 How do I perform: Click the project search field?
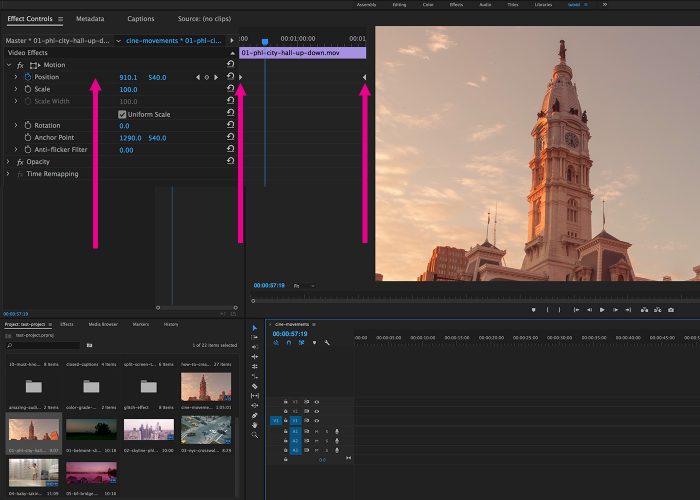click(44, 345)
